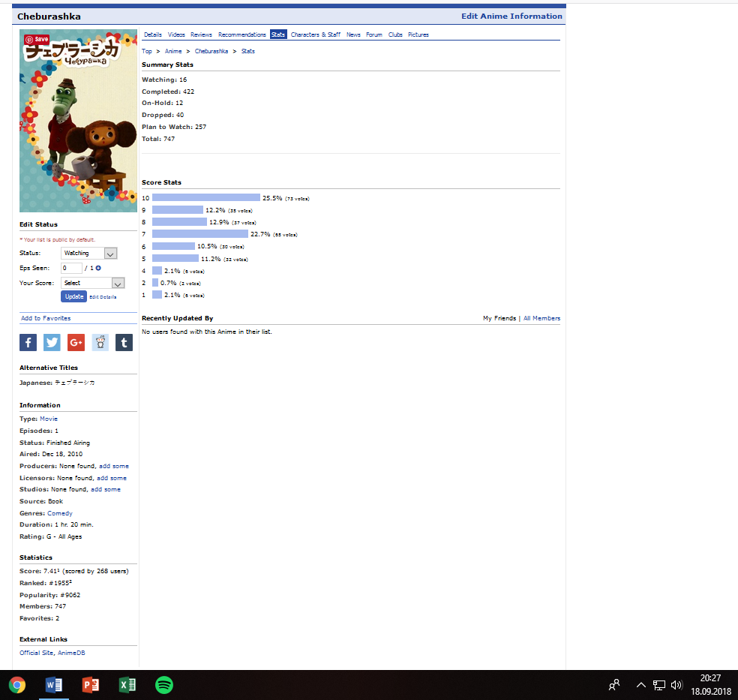Open the People icon in system tray
738x700 pixels.
[x=614, y=685]
